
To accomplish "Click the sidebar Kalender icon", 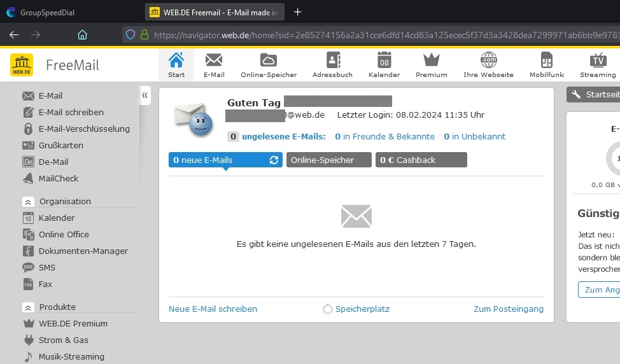I will point(28,218).
